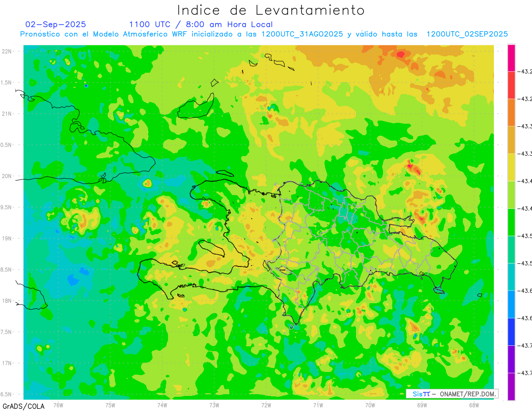Image resolution: width=532 pixels, height=411 pixels.
Task: Click the '20N' latitude label
Action: point(7,176)
